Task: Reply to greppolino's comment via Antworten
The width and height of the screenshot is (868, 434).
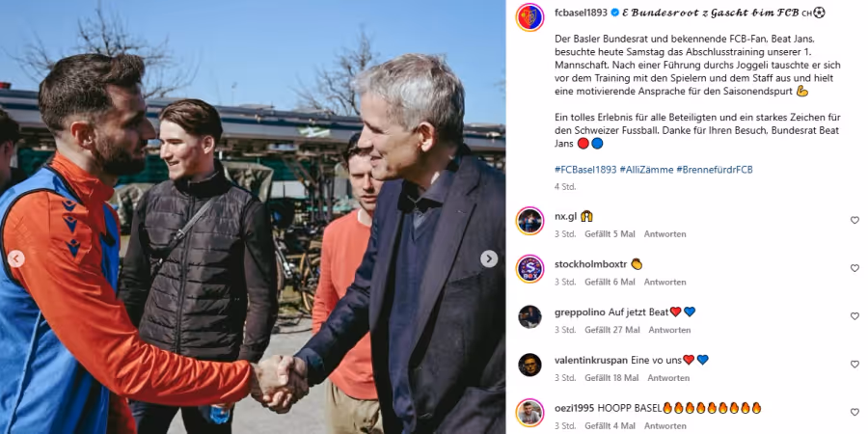Action: 670,330
